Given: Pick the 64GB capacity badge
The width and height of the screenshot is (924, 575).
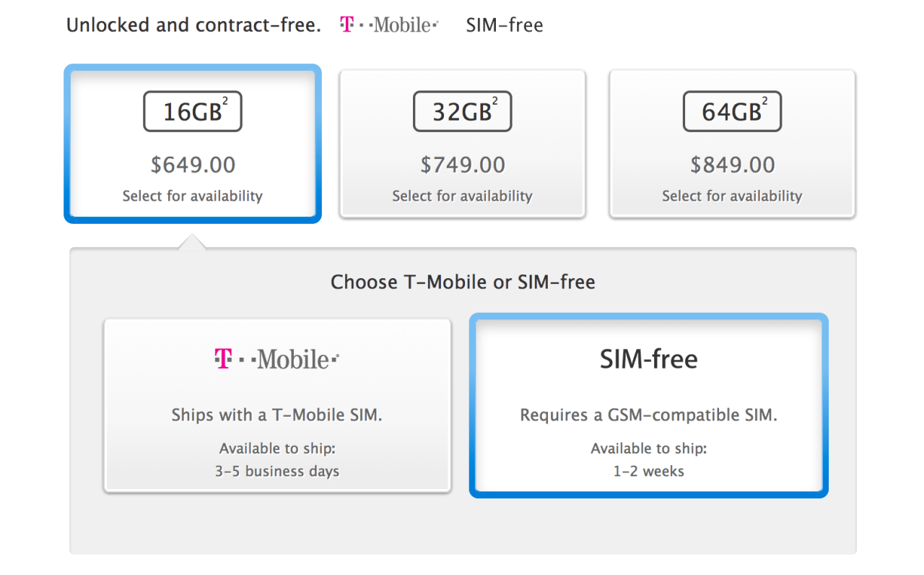Looking at the screenshot, I should click(x=732, y=111).
